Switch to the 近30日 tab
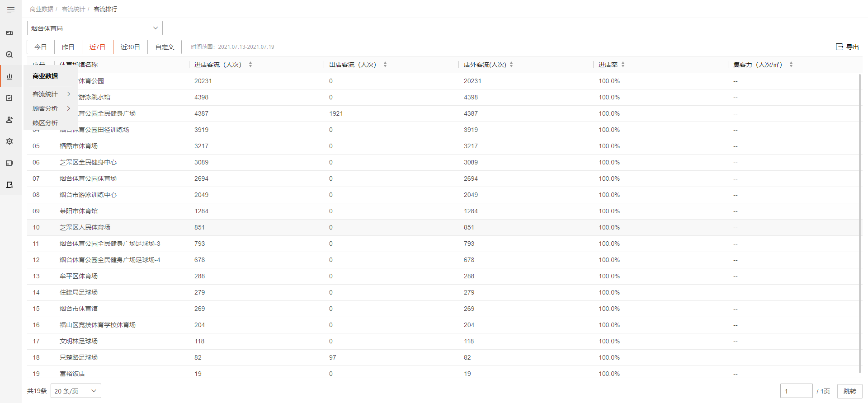The height and width of the screenshot is (403, 868). 130,47
